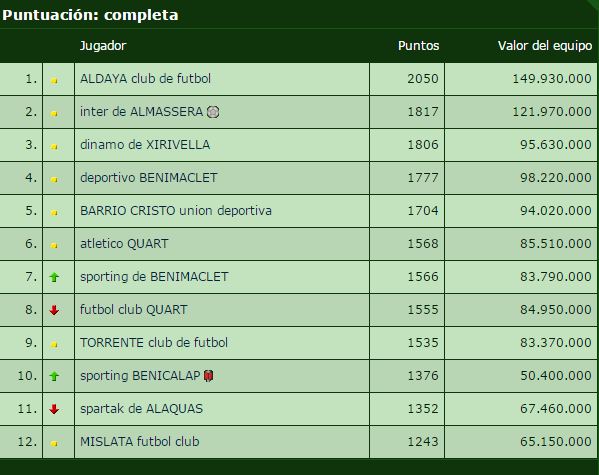Click the Puntuación: completa heading
This screenshot has width=599, height=475.
(x=90, y=15)
